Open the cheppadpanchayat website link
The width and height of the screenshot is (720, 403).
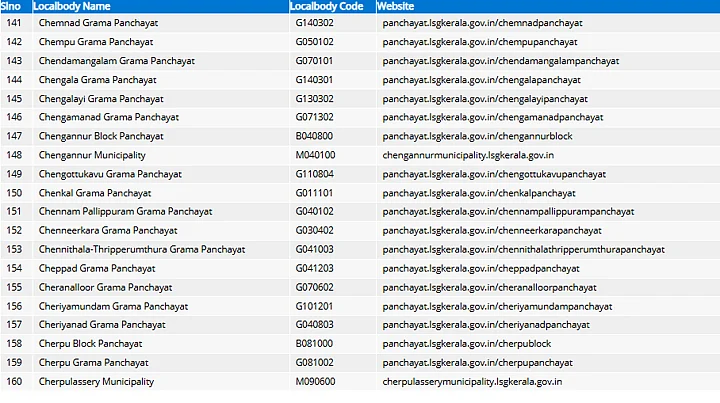tap(481, 268)
